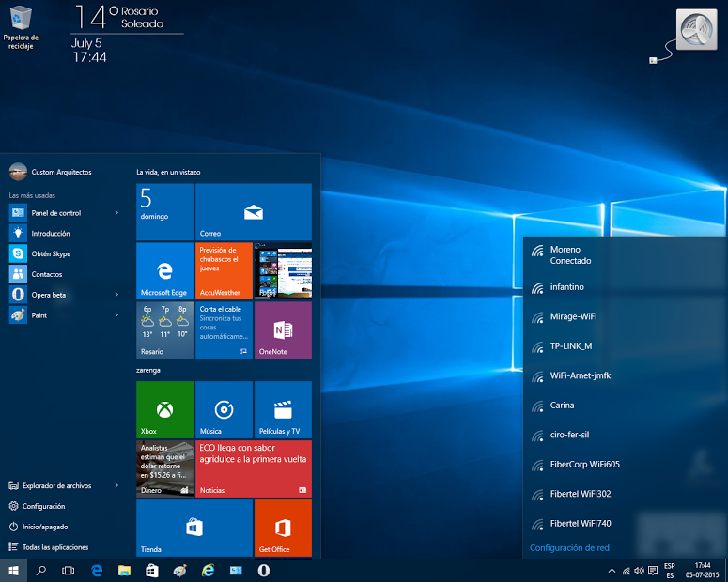Select the infantino Wi-Fi network

click(625, 287)
